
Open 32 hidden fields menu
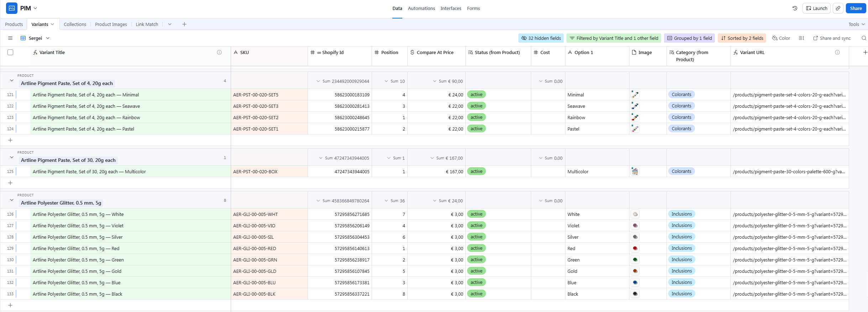point(541,38)
